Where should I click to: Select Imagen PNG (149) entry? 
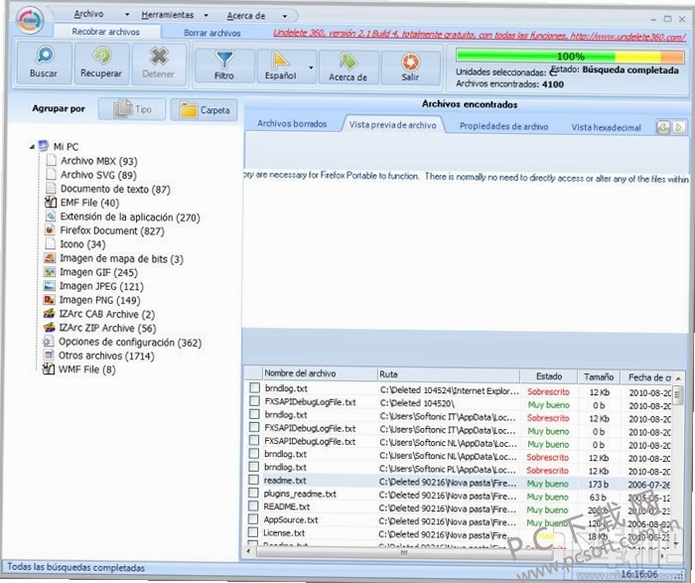coord(92,300)
